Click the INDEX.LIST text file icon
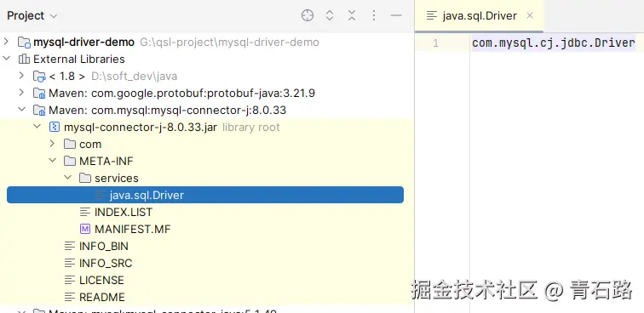 coord(85,212)
